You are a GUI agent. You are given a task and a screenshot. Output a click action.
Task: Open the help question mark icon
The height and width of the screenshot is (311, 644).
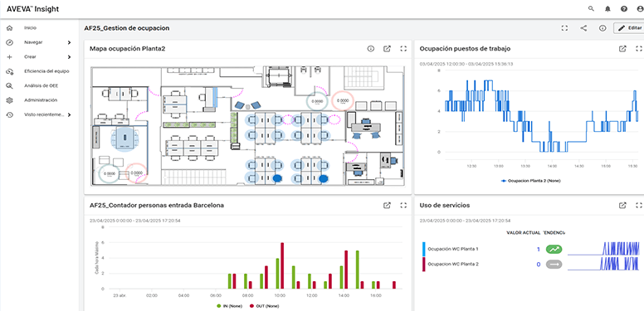click(624, 8)
